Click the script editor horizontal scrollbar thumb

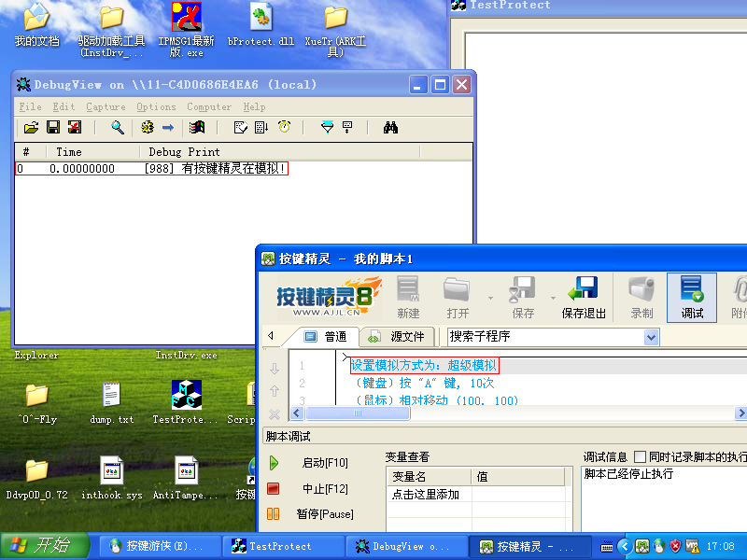(358, 413)
